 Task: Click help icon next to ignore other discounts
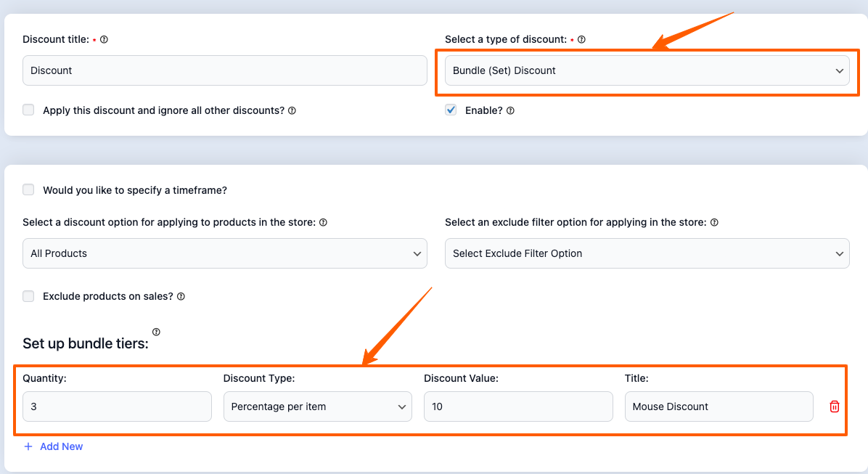coord(292,111)
